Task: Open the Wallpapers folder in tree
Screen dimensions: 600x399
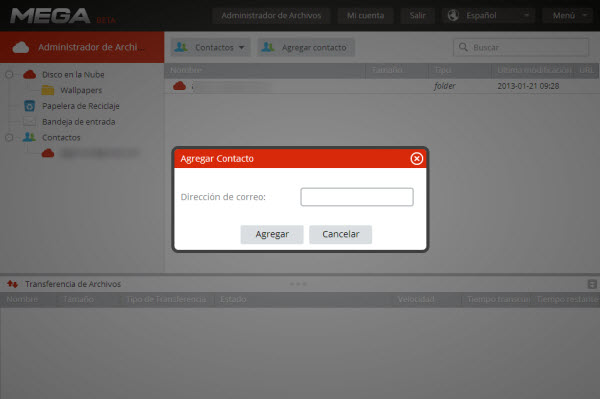Action: click(81, 90)
